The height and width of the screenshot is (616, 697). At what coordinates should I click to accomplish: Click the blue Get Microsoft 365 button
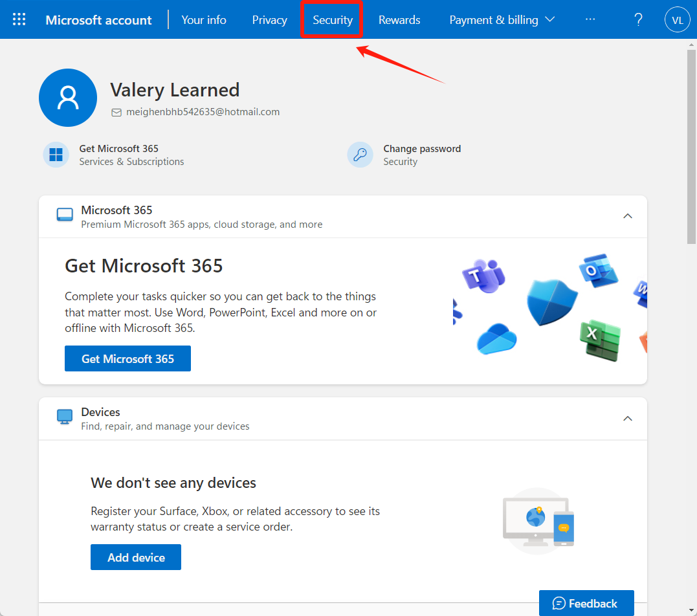127,358
